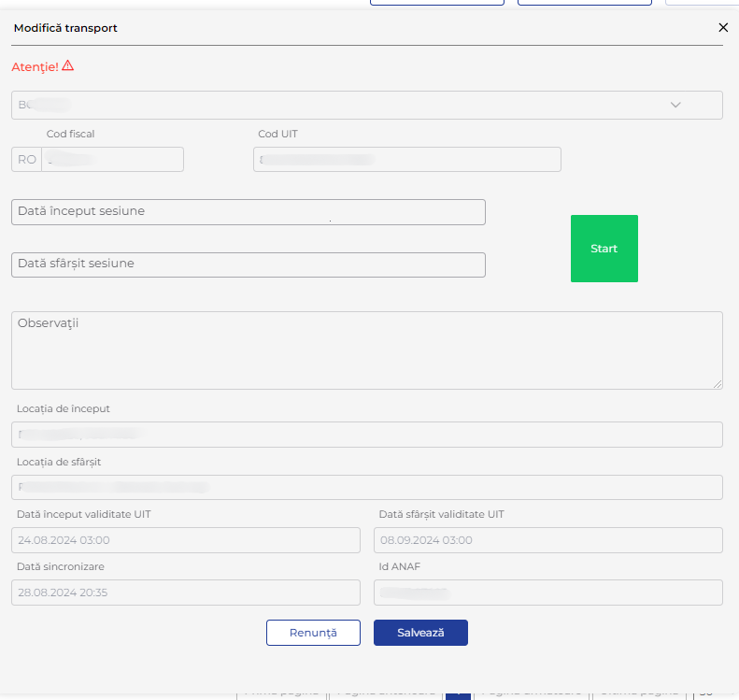Focus the Dată început sesiune field
The height and width of the screenshot is (700, 739).
point(248,212)
